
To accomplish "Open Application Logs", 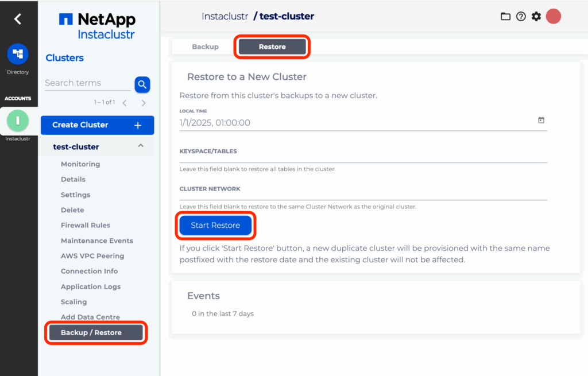I will point(91,287).
